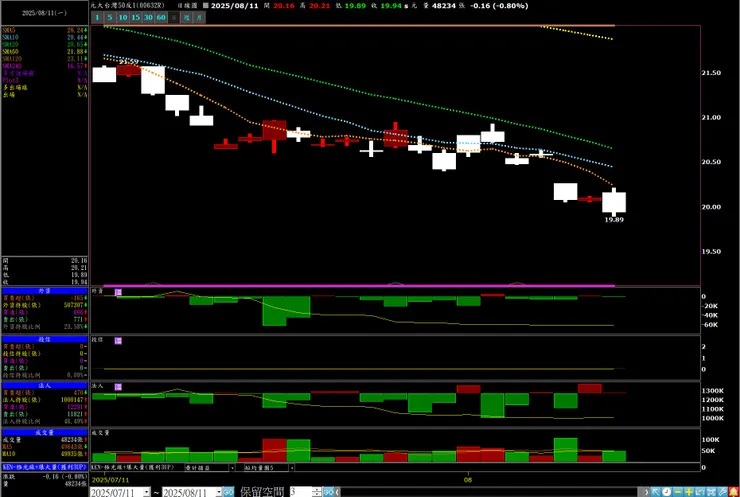Click the SMA5 indicator label
The height and width of the screenshot is (497, 740).
pyautogui.click(x=8, y=30)
